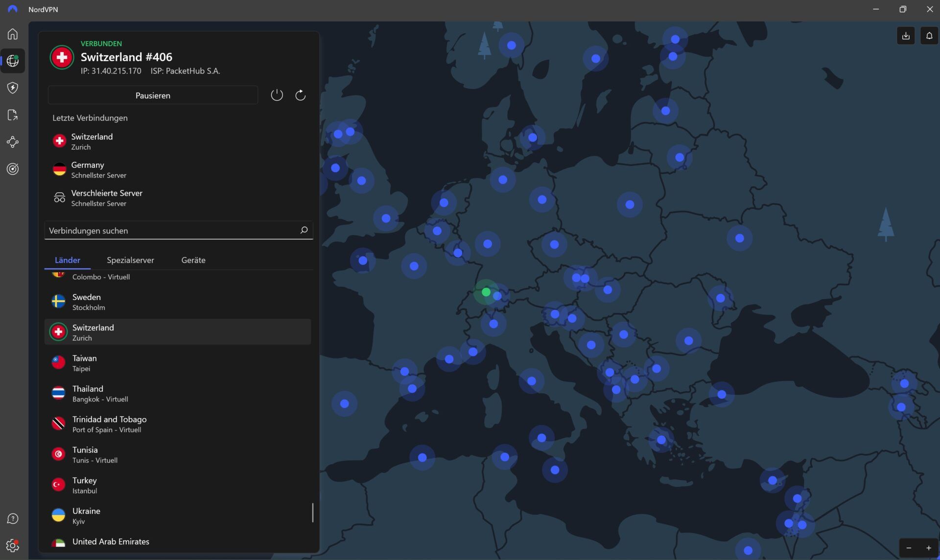
Task: Click the country list scrollbar
Action: coord(312,513)
